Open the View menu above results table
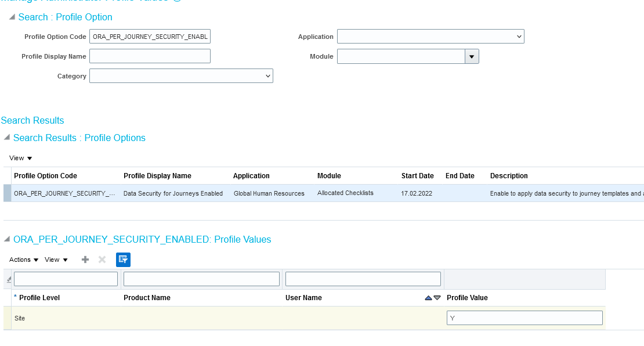Image resolution: width=644 pixels, height=346 pixels. coord(20,157)
